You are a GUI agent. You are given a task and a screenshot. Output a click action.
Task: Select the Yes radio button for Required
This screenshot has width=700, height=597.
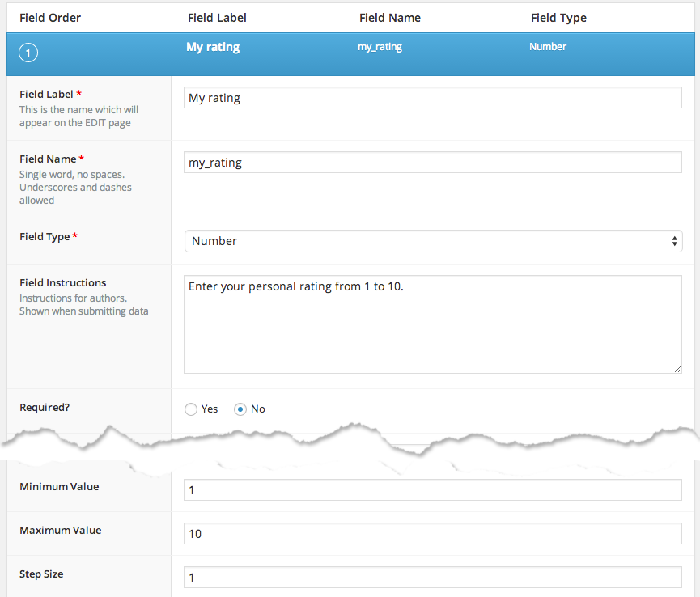point(191,409)
